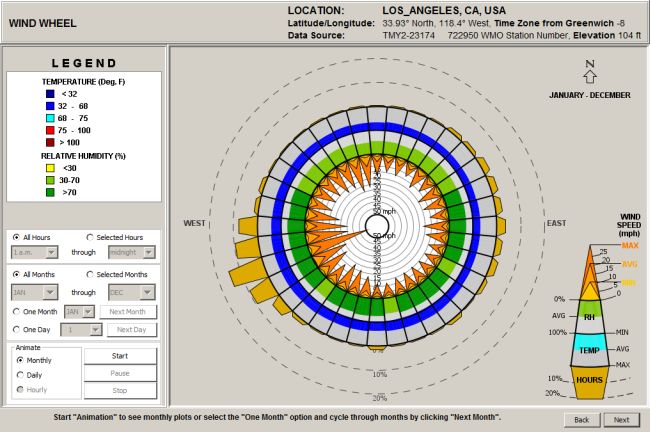650x432 pixels.
Task: Click the green RH band in key diagram
Action: coord(589,309)
